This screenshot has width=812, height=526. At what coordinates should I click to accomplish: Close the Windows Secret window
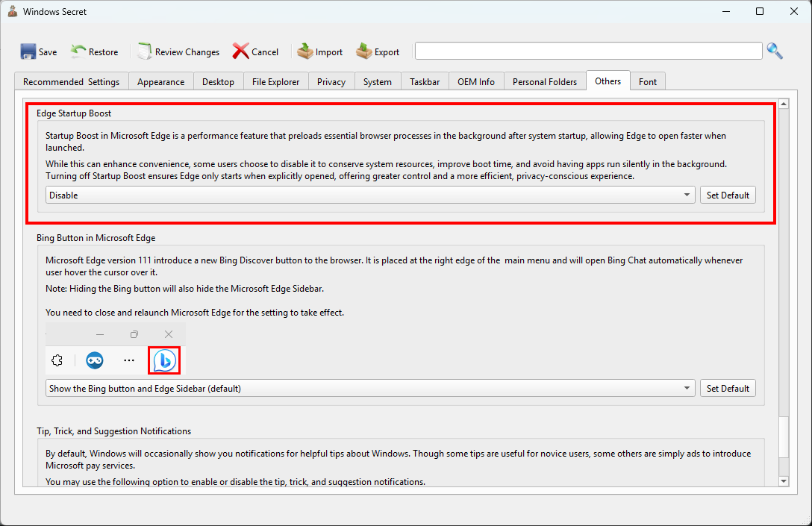click(x=794, y=11)
